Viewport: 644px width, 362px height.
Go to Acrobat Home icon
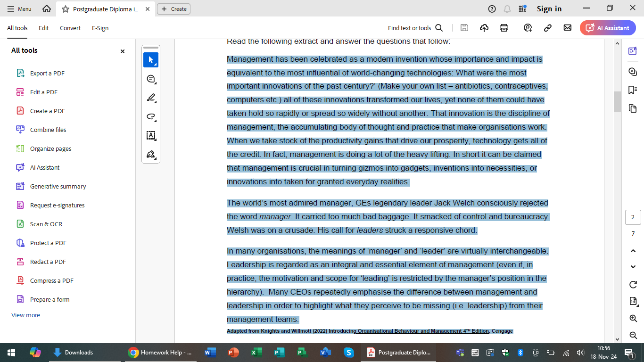pos(47,9)
